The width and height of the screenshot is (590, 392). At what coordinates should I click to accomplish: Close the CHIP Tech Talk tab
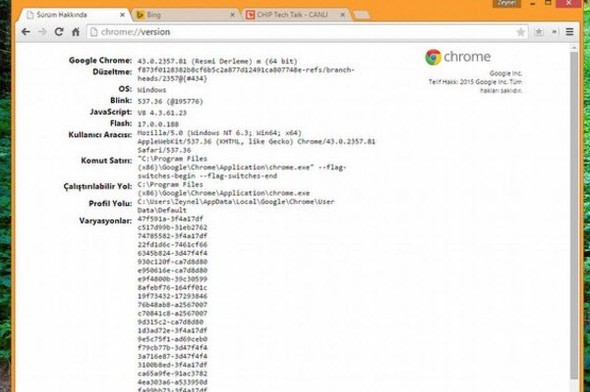click(x=342, y=15)
